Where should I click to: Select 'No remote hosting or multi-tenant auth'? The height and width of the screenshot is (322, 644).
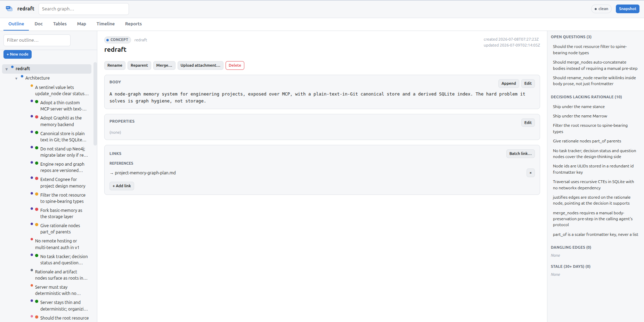pyautogui.click(x=57, y=244)
